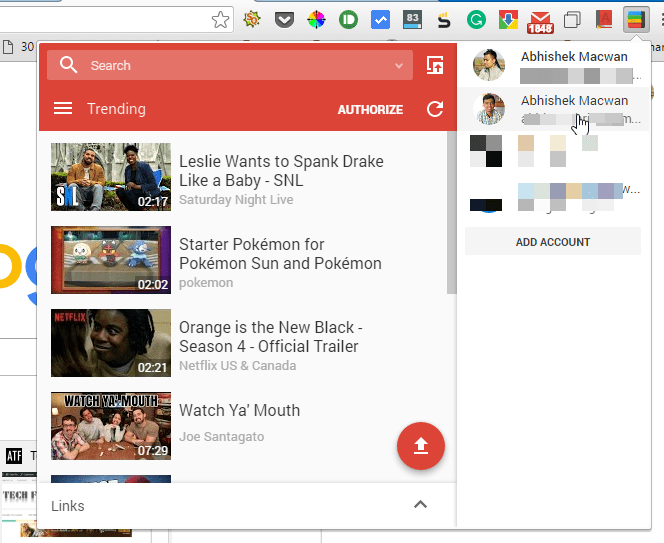Click the Grammarly extension icon
664x543 pixels.
point(476,19)
